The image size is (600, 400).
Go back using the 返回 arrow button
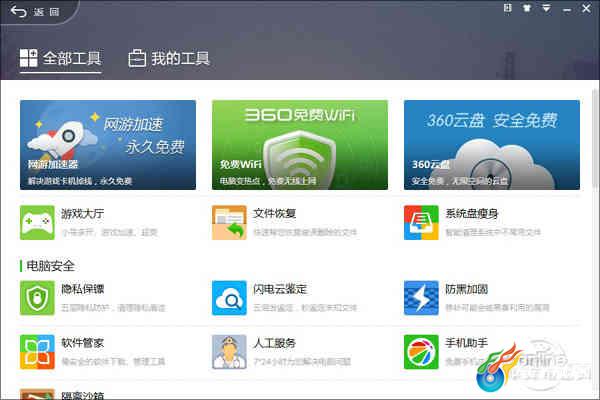pos(34,12)
